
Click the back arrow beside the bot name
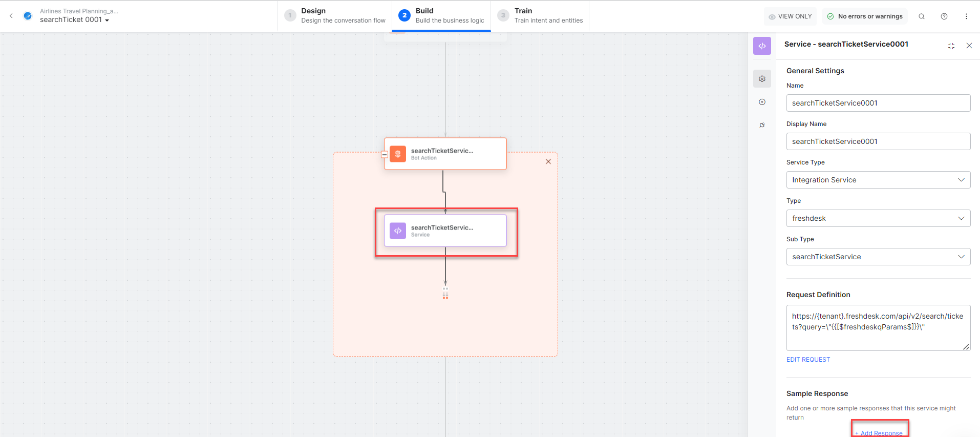click(x=11, y=16)
